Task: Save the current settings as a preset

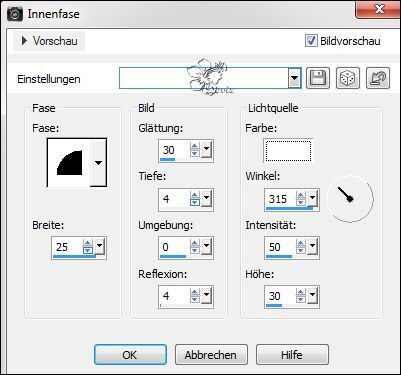Action: [318, 78]
